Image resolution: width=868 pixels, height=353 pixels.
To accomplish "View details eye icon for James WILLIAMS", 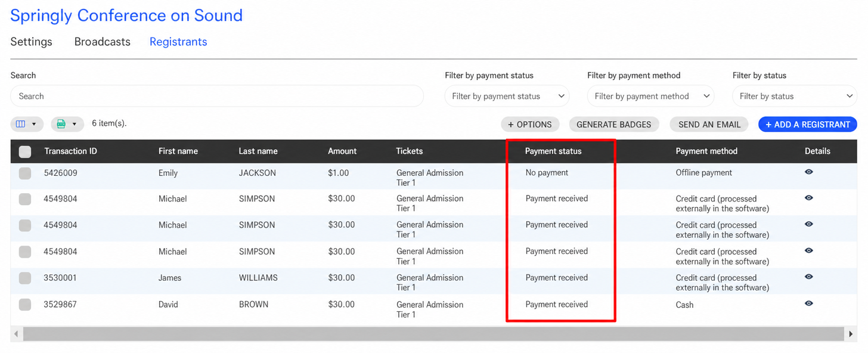I will (x=809, y=277).
